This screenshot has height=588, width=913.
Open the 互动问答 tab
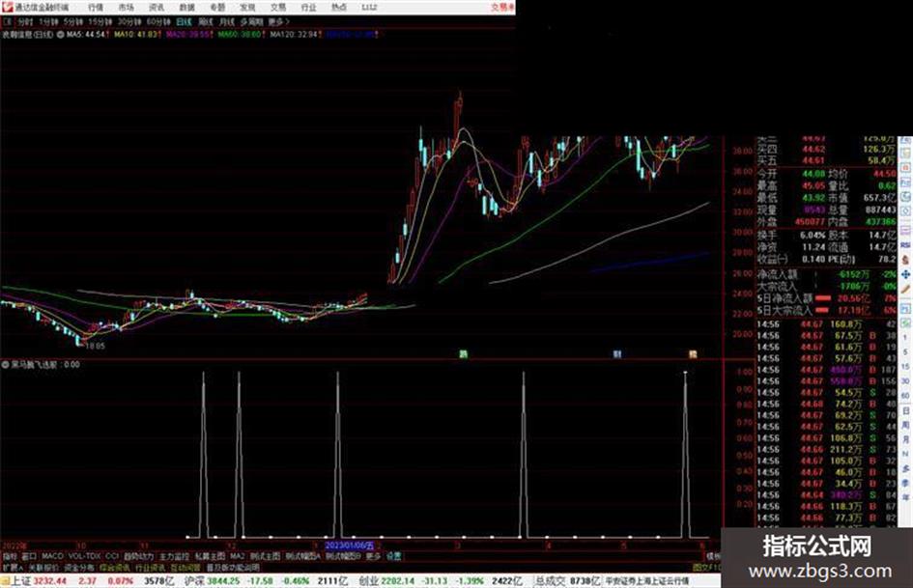(185, 567)
